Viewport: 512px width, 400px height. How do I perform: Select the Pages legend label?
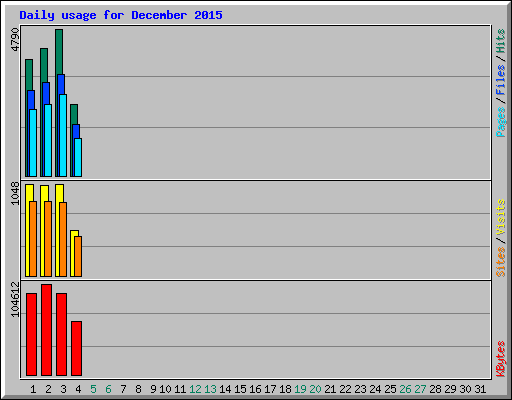click(x=500, y=122)
